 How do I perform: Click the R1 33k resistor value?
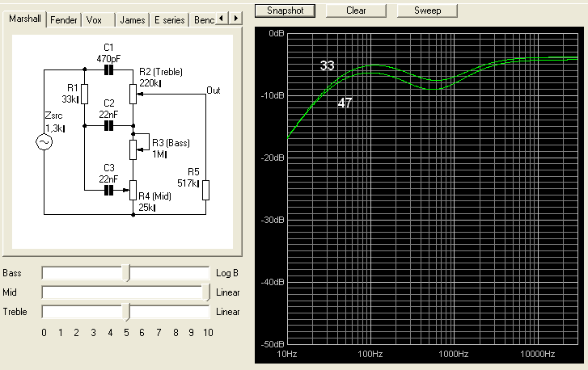point(69,99)
